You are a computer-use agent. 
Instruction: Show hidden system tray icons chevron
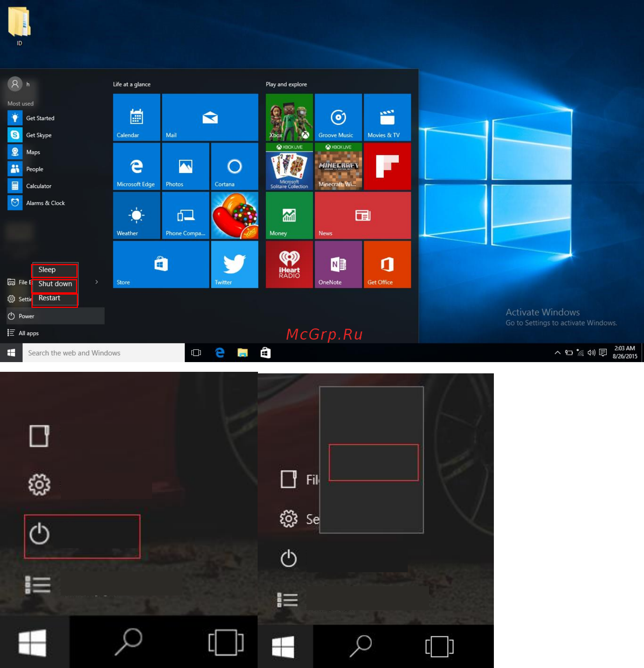557,352
